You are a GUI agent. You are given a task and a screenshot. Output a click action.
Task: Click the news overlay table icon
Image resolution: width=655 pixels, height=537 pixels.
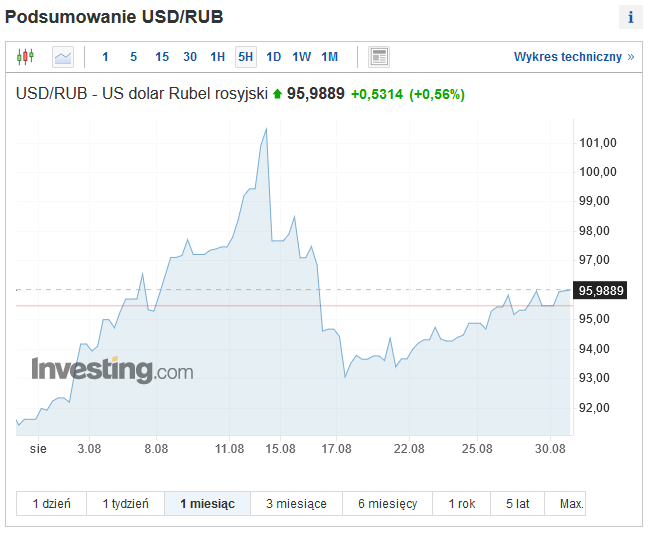[x=379, y=57]
